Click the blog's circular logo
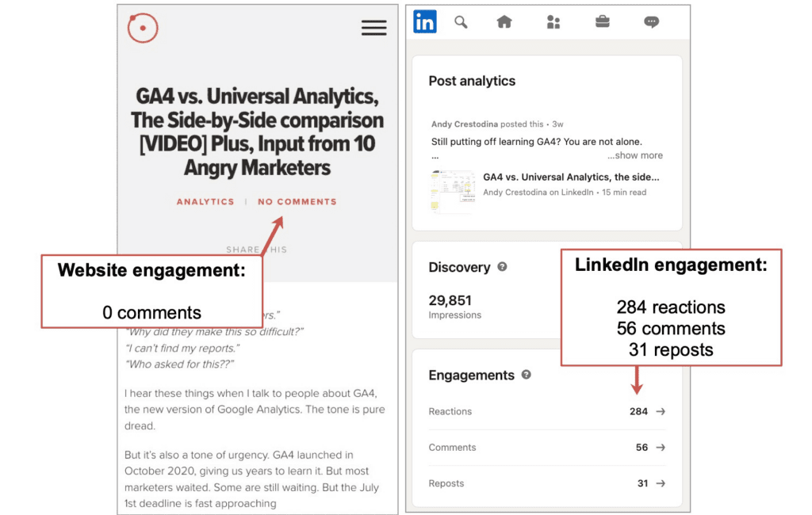This screenshot has height=515, width=812. 143,27
